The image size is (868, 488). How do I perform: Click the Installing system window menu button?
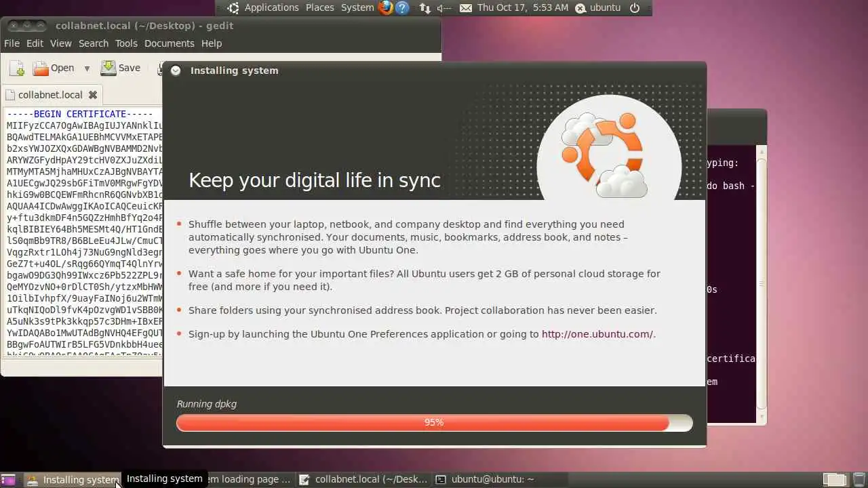(176, 70)
